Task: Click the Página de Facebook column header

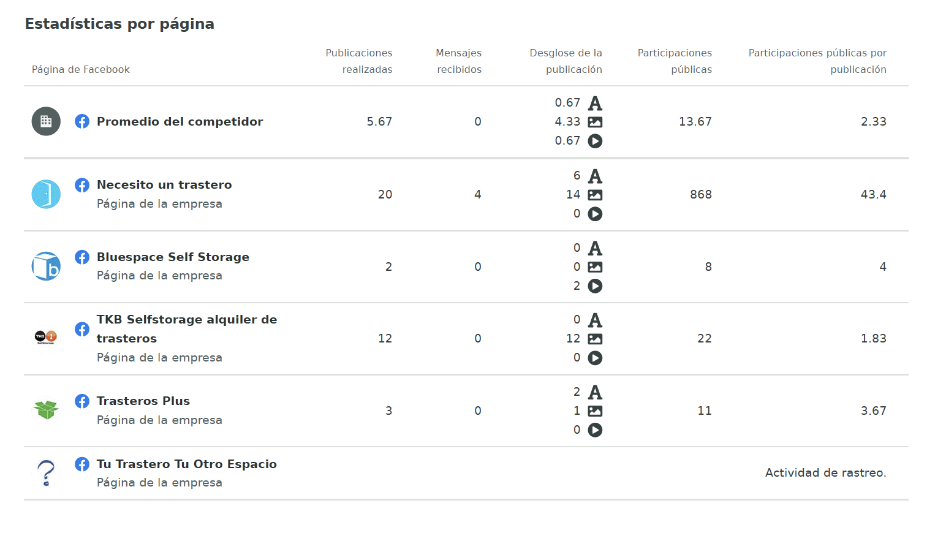Action: [x=81, y=70]
